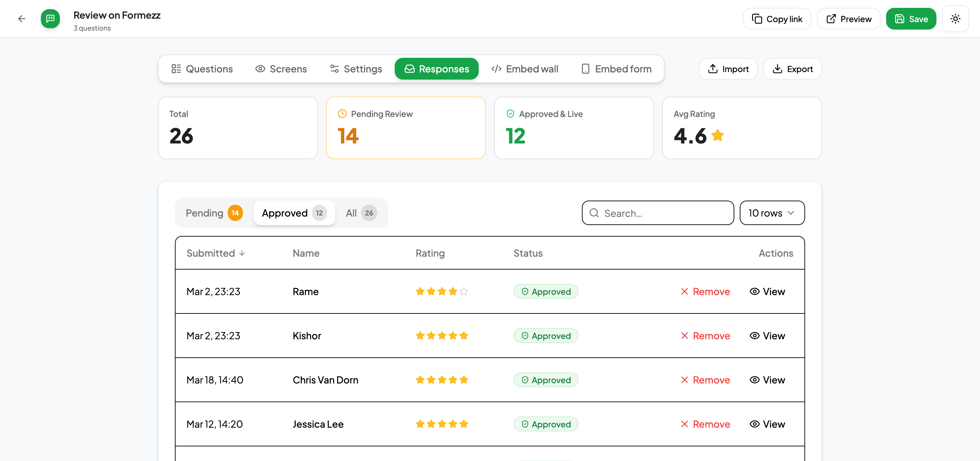Select the name Jessica Lee
This screenshot has width=980, height=461.
coord(318,424)
